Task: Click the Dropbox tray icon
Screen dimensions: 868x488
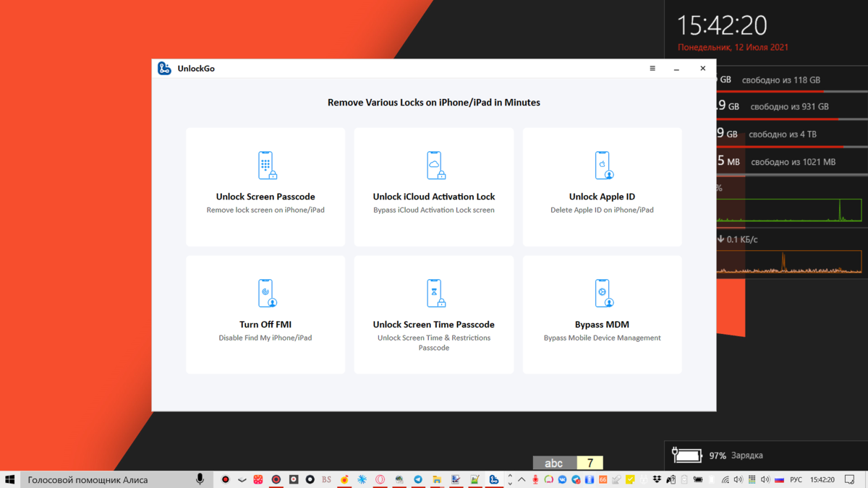Action: click(657, 479)
